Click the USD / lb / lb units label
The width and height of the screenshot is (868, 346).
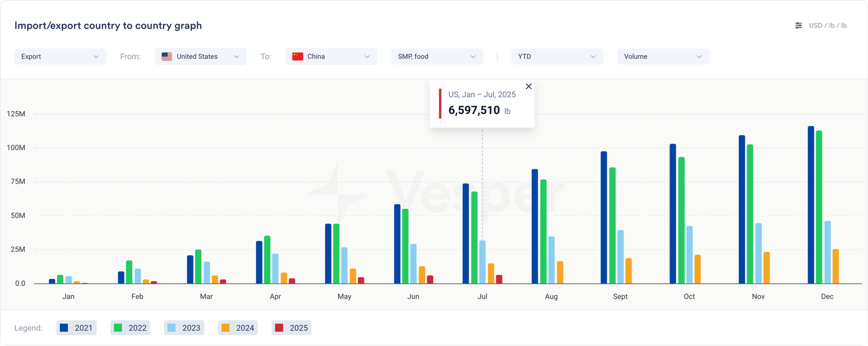827,25
